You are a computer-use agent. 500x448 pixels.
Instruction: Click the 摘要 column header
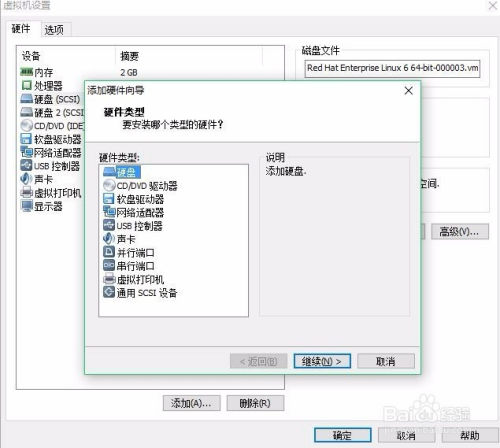click(129, 56)
